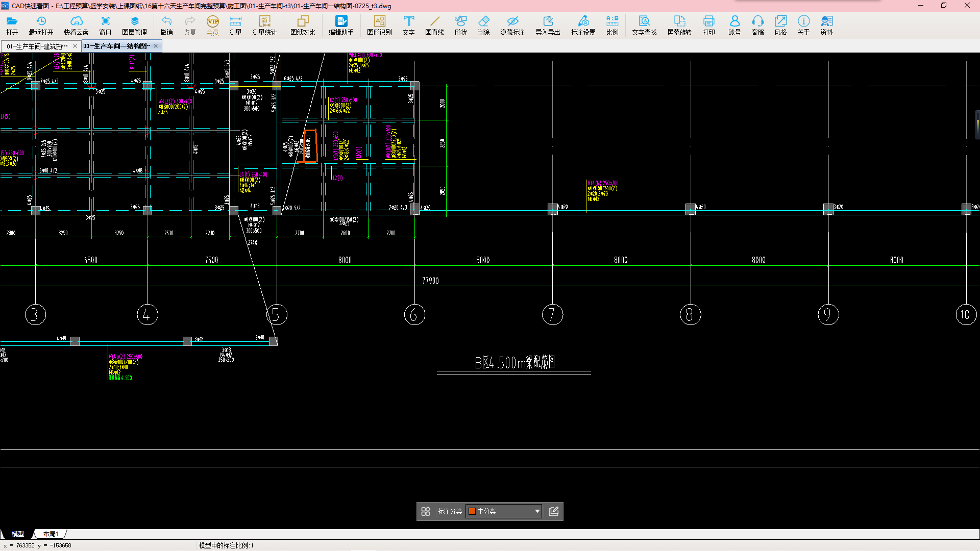Screen dimensions: 980x551
Task: Click the axis bubble numbered 9
Action: point(828,315)
